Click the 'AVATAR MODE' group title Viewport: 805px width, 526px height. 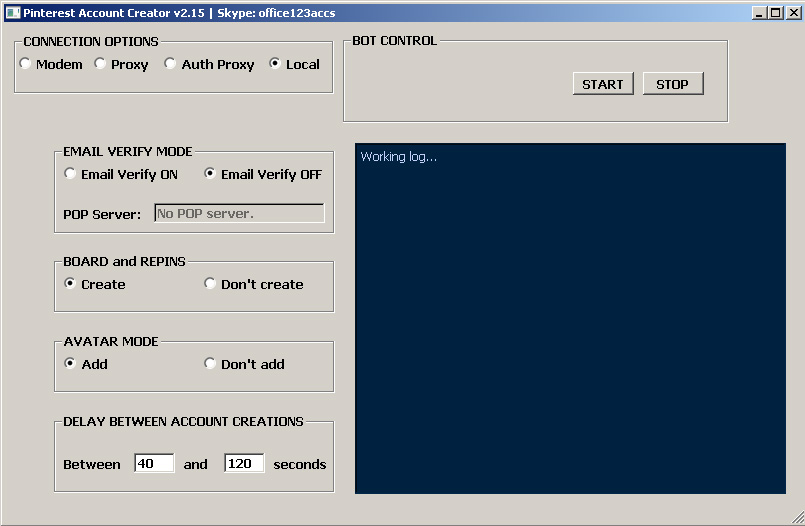[111, 341]
